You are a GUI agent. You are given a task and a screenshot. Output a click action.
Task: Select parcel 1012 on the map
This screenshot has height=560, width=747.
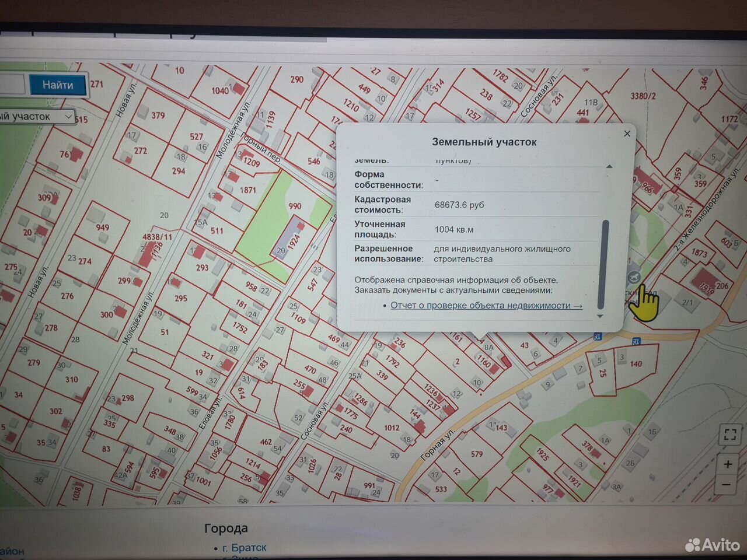(392, 428)
